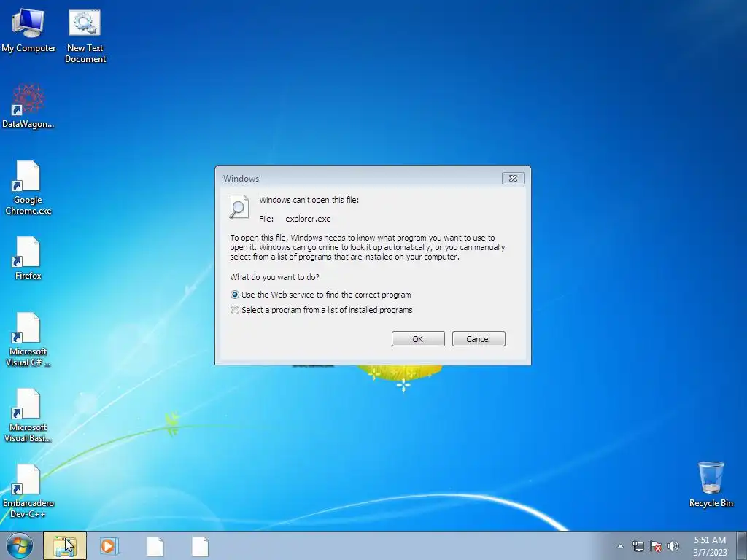The image size is (747, 560).
Task: Click the Windows dialog title bar text
Action: pyautogui.click(x=241, y=179)
